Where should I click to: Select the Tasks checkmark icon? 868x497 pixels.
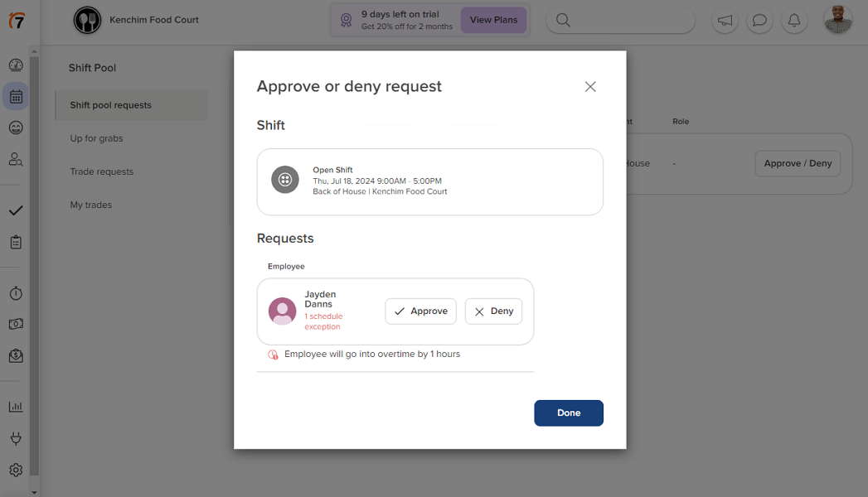16,210
